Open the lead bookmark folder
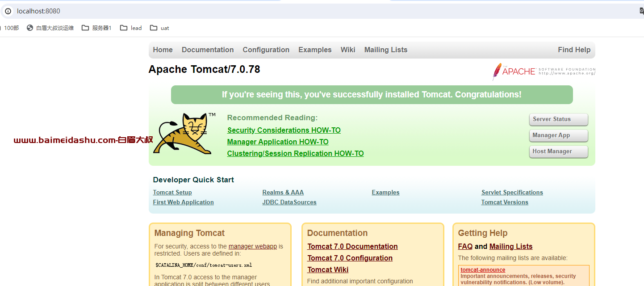The image size is (644, 286). click(131, 28)
